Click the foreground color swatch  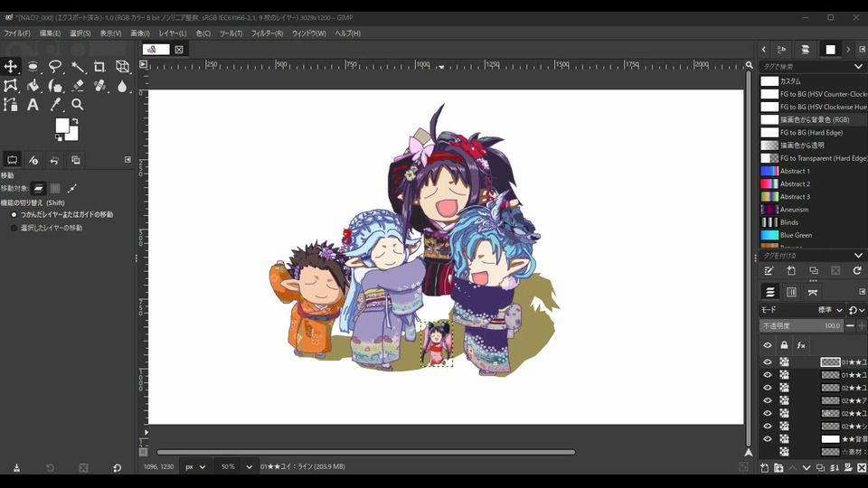[62, 125]
